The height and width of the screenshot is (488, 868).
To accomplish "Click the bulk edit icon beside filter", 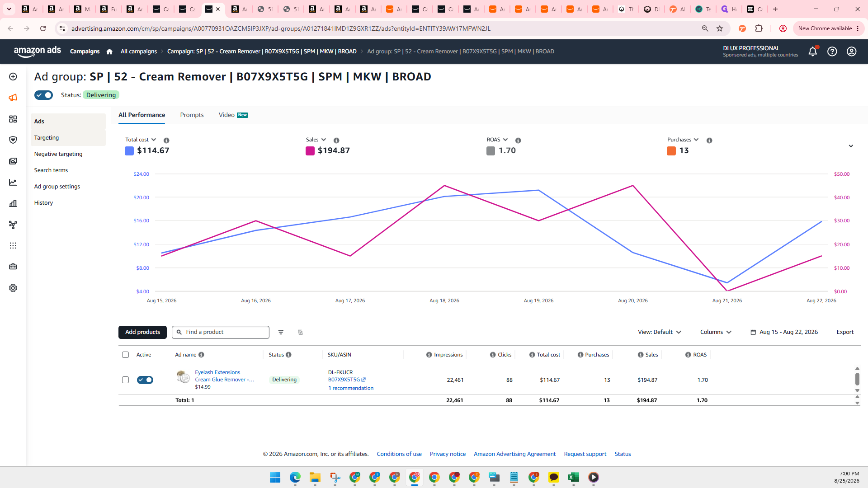I will point(300,332).
